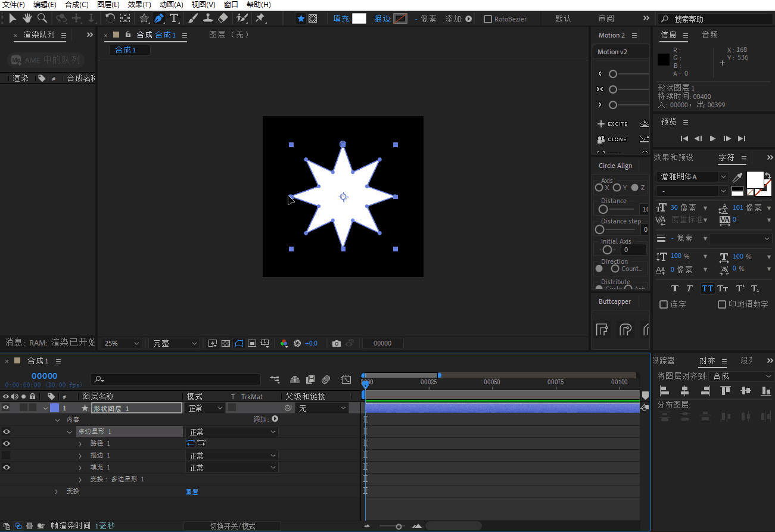Select the Horizontal Type tool
775x532 pixels.
(x=174, y=18)
